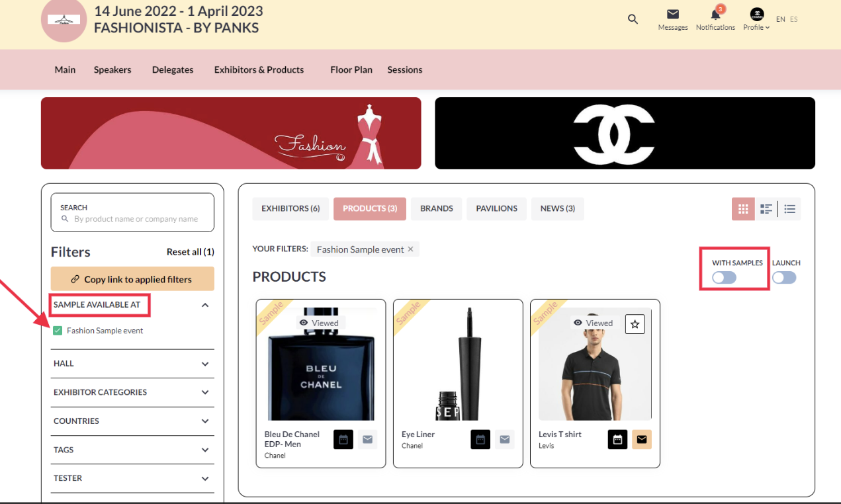The width and height of the screenshot is (841, 504).
Task: Click message icon on Levis T shirt
Action: point(641,439)
